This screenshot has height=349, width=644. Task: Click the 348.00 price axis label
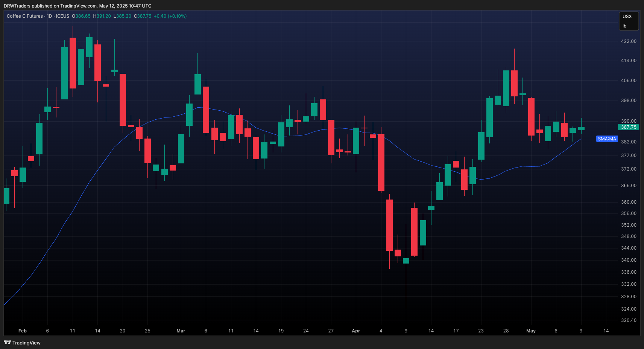tap(629, 236)
